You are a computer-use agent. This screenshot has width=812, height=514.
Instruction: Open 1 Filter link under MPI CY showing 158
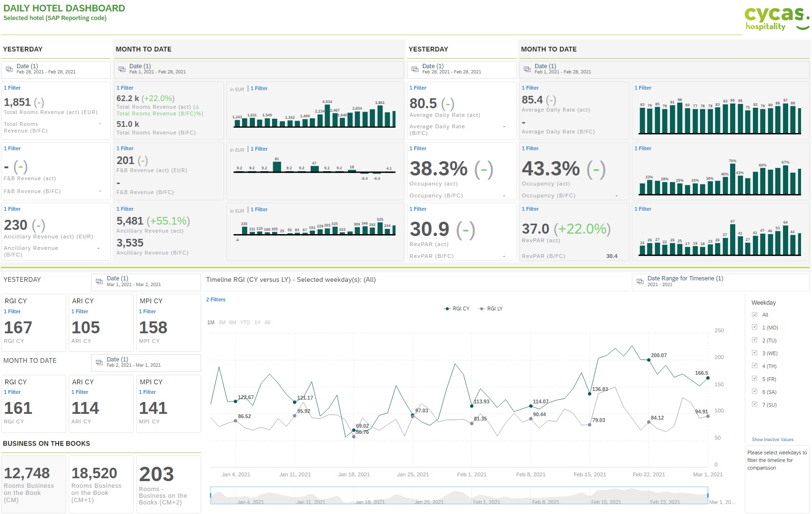click(x=148, y=311)
